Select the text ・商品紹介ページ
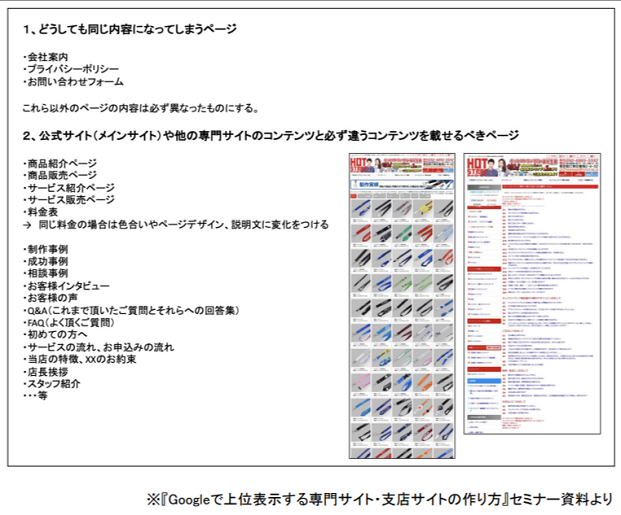The width and height of the screenshot is (621, 515). 60,164
